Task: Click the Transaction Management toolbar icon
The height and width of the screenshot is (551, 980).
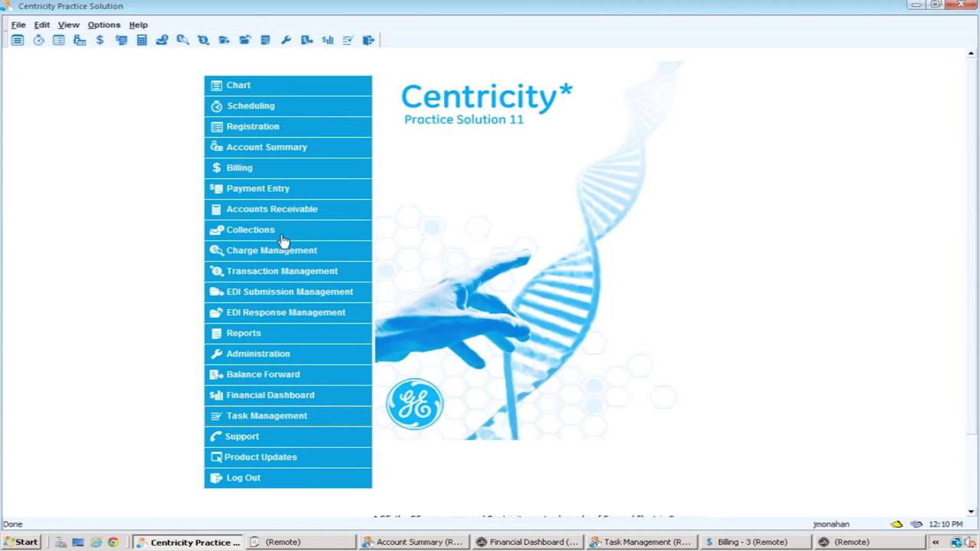Action: point(204,40)
